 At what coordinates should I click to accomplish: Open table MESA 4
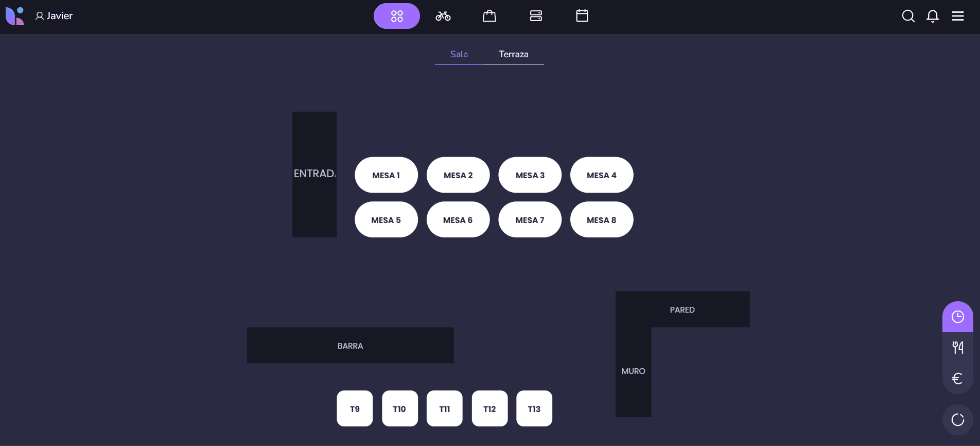601,175
